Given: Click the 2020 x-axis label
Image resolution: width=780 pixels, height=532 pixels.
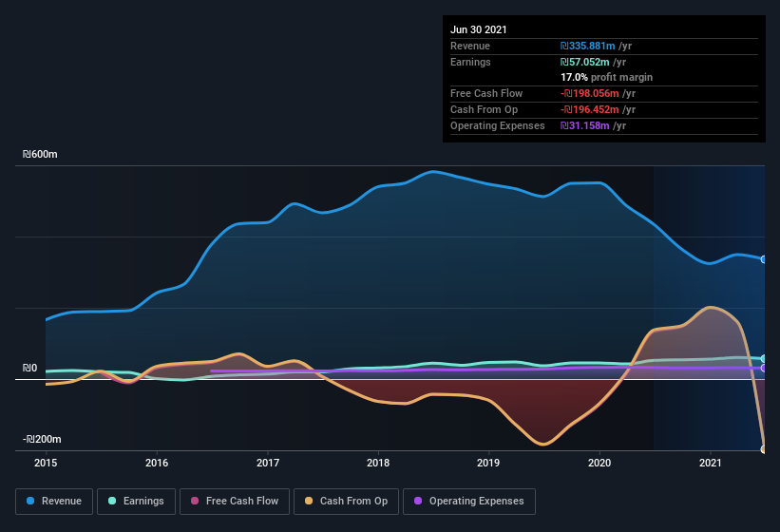Looking at the screenshot, I should 599,463.
